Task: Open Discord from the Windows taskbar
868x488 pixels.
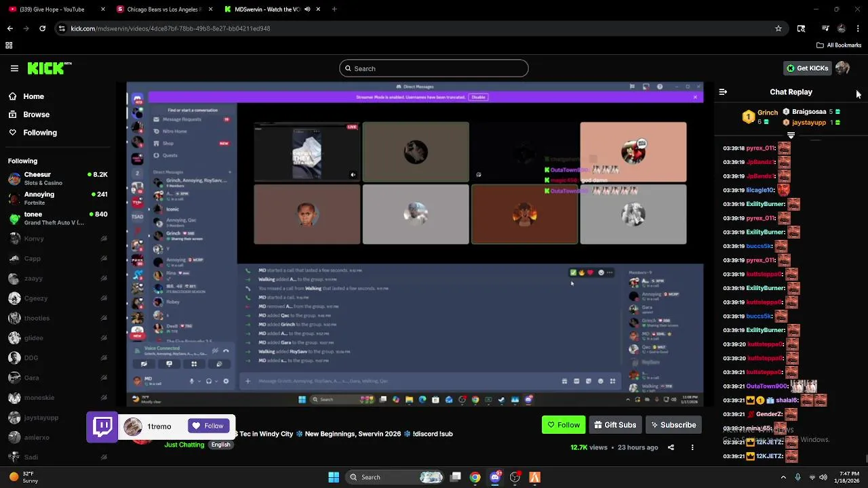Action: (x=495, y=477)
